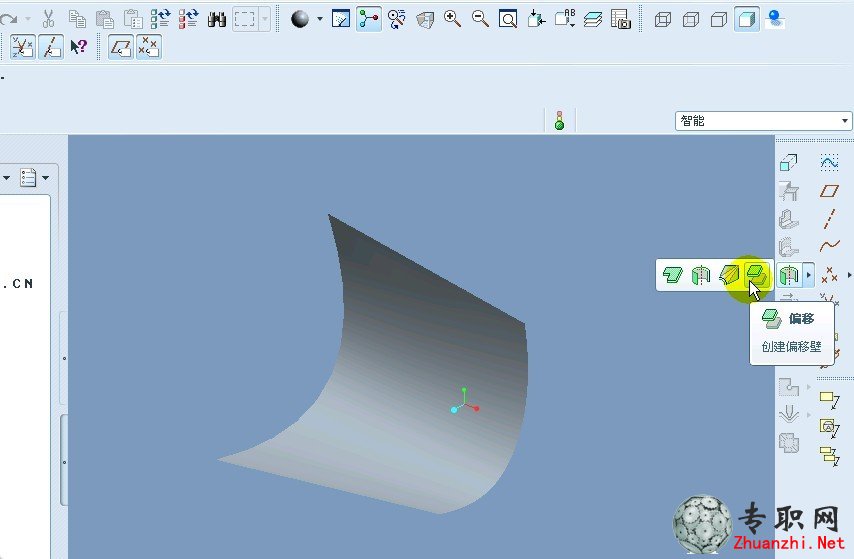Toggle coordinate system display

[x=22, y=47]
